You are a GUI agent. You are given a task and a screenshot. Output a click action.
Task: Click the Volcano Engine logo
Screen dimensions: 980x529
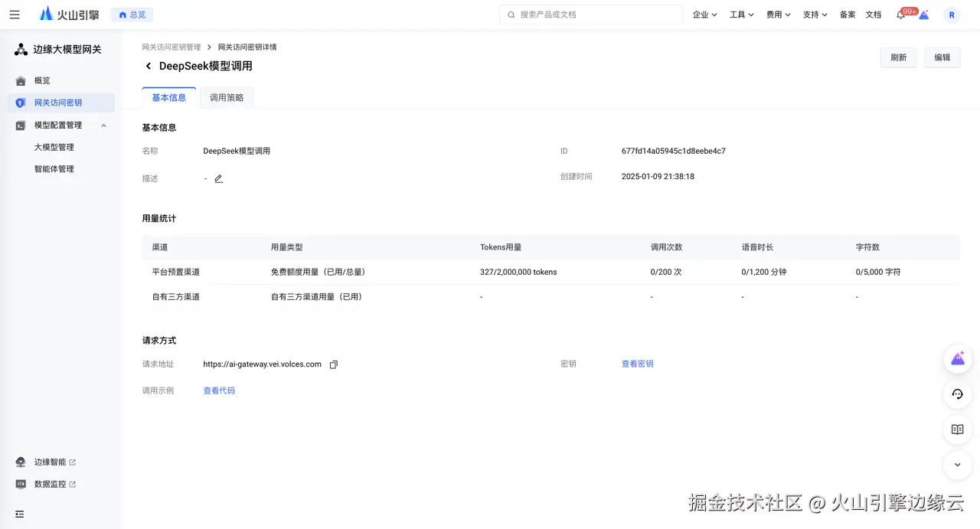pos(70,15)
